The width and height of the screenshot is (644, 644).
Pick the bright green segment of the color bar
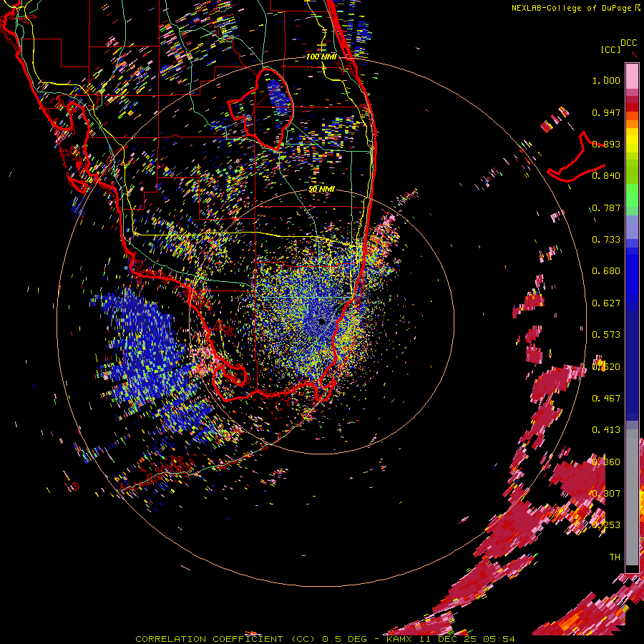632,195
